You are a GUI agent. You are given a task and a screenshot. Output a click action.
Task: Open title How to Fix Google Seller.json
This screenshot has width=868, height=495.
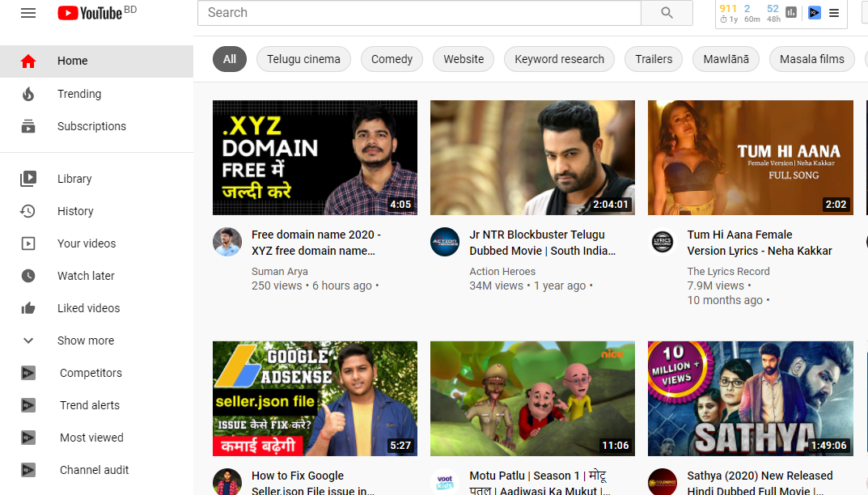[x=313, y=482]
